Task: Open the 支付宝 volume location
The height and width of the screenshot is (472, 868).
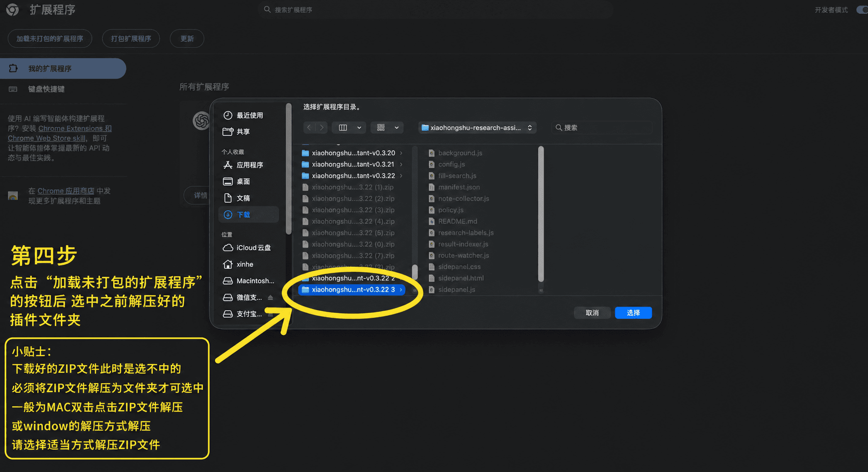Action: [x=249, y=314]
